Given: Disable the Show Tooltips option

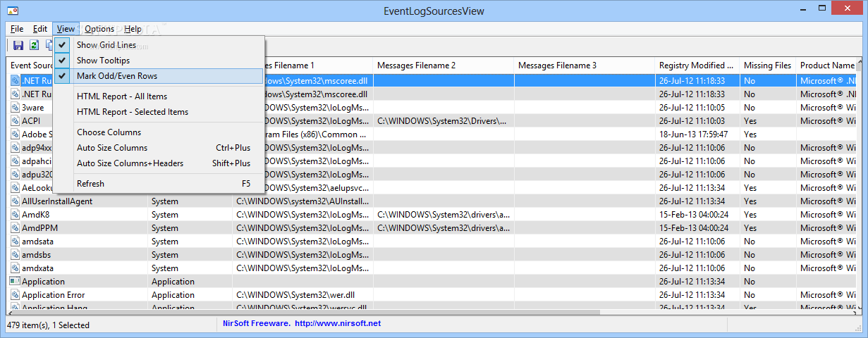Looking at the screenshot, I should [x=159, y=61].
